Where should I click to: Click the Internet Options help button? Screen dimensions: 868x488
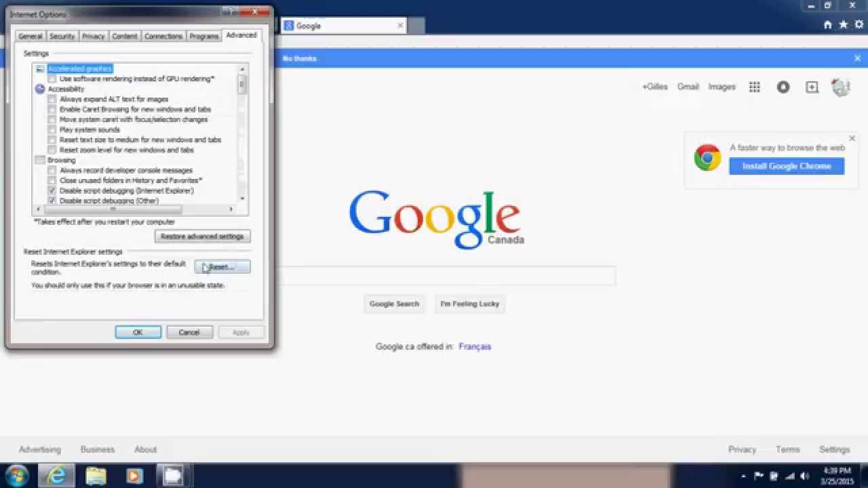tap(231, 12)
